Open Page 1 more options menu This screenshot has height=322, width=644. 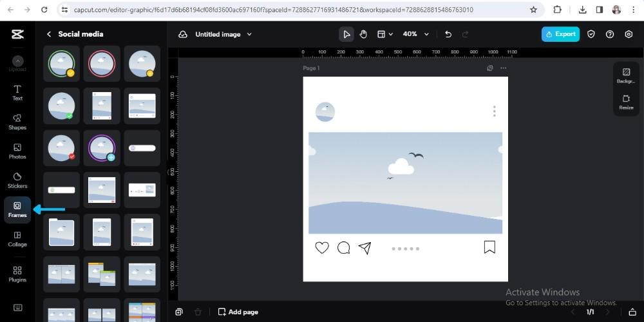pyautogui.click(x=503, y=68)
